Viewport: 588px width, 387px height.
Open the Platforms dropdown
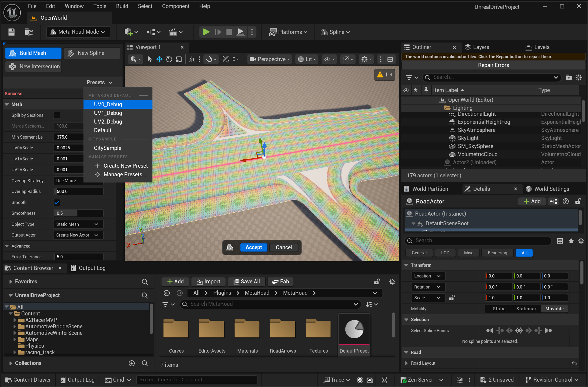click(x=288, y=32)
